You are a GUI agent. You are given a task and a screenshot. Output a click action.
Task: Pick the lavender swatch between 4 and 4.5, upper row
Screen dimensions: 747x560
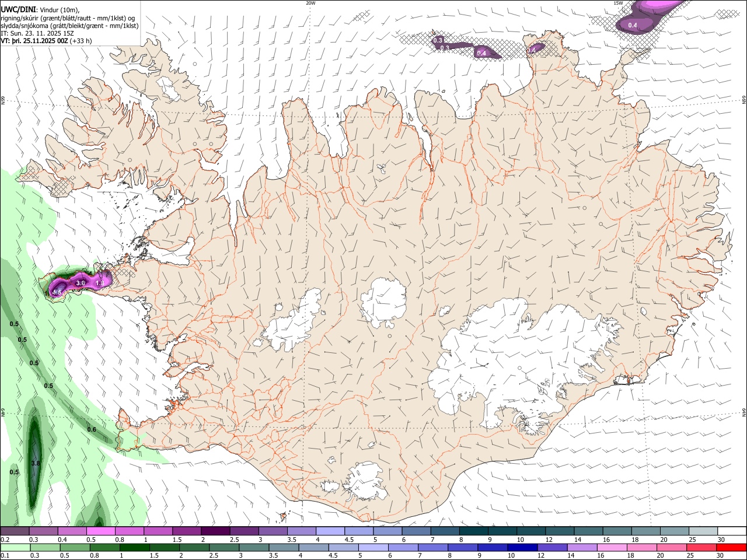[330, 531]
